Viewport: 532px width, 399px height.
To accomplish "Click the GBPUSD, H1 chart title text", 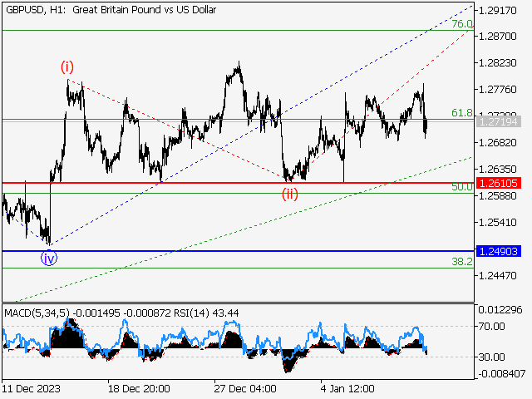I will click(x=111, y=10).
